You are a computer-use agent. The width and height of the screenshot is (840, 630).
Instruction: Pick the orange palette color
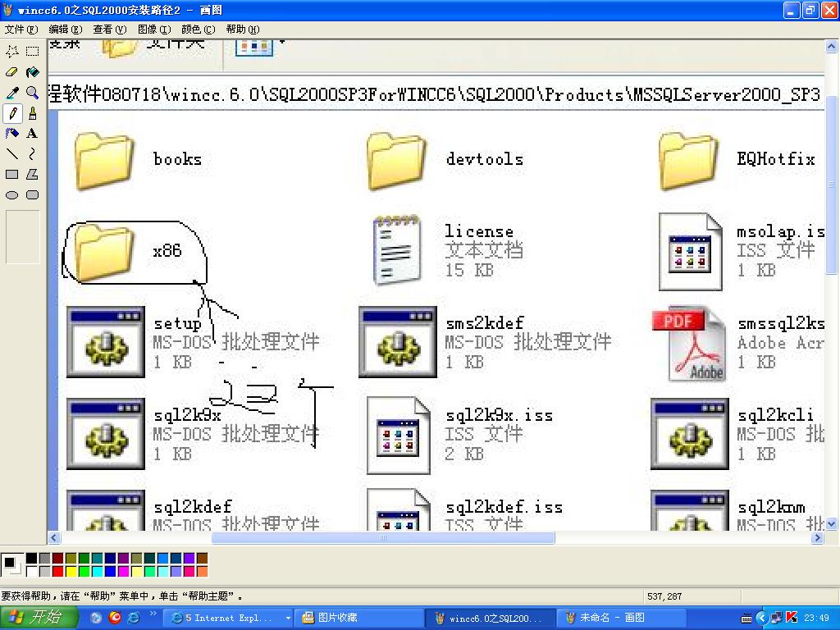click(x=202, y=572)
